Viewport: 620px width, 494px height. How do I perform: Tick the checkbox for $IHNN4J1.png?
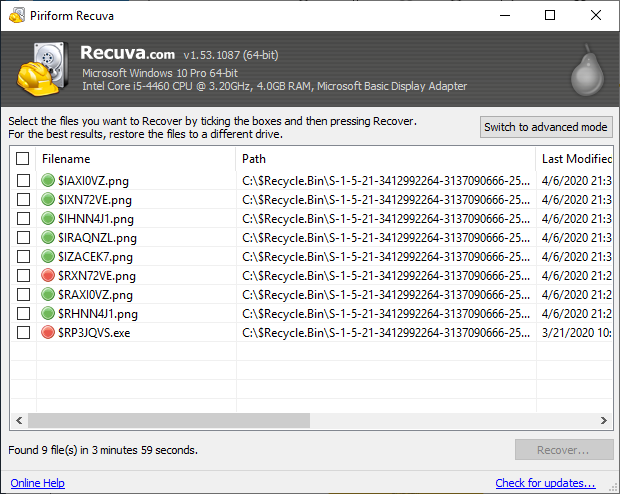tap(23, 219)
